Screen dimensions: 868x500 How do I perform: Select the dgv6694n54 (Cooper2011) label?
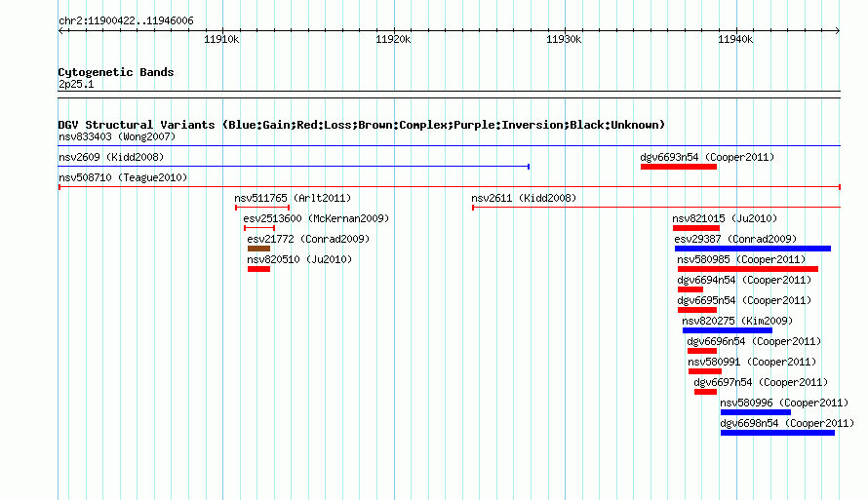tap(744, 280)
